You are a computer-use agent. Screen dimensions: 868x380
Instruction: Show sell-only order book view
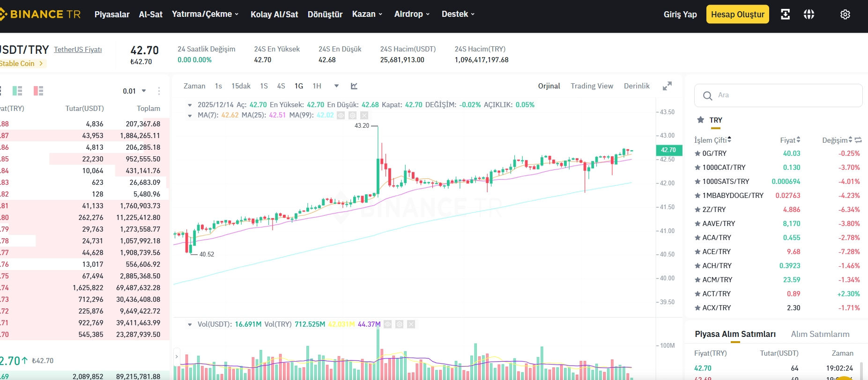tap(38, 91)
